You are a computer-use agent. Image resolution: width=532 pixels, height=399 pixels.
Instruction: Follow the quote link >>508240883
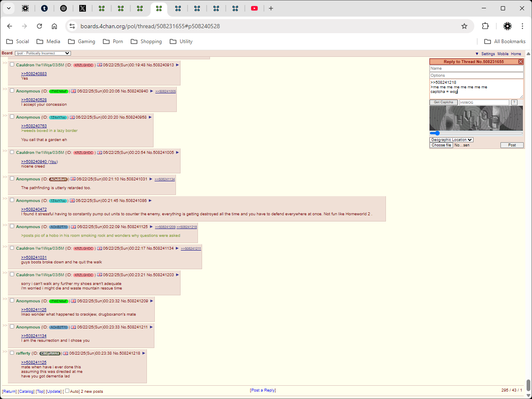(x=34, y=74)
